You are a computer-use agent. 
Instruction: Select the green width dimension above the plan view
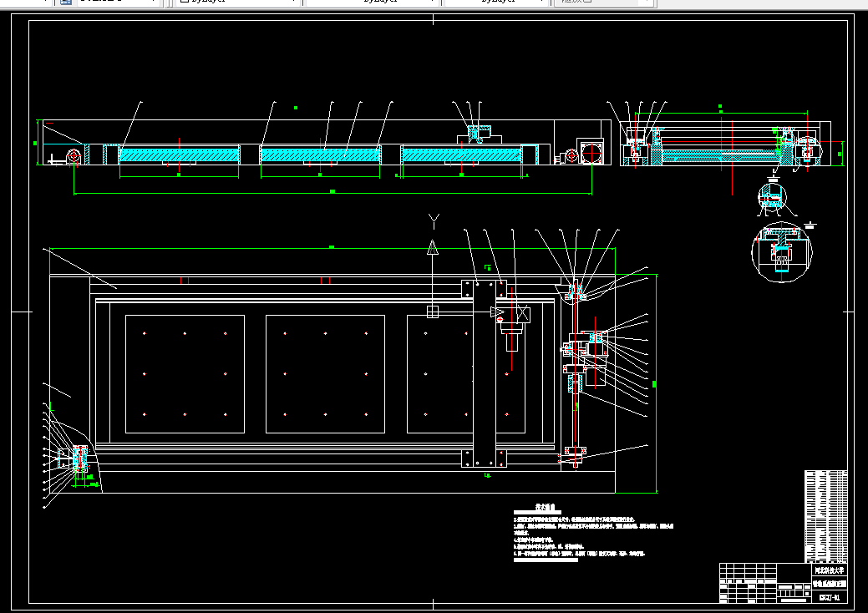click(x=332, y=248)
